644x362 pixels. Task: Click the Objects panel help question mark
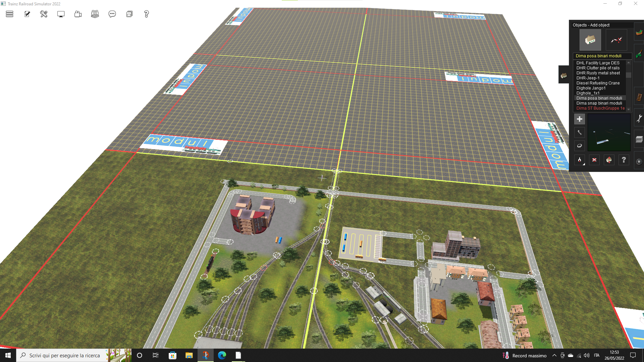[x=624, y=160]
